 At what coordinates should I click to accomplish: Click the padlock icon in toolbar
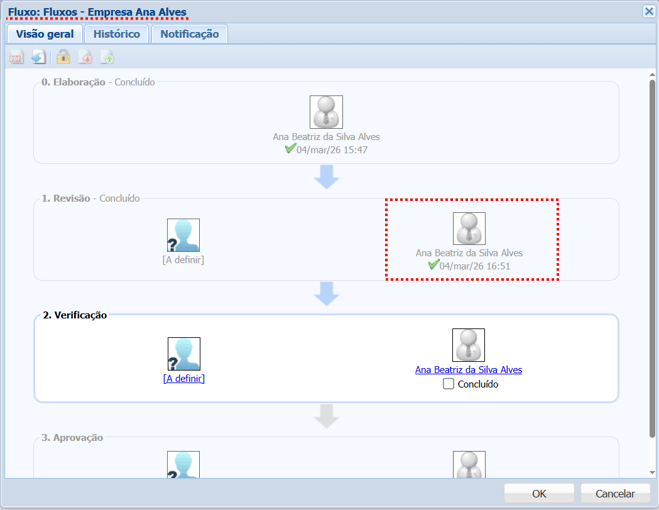tap(63, 57)
